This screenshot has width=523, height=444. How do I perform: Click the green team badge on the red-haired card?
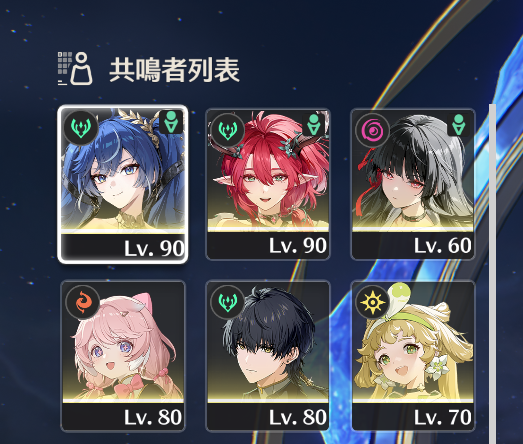tap(314, 124)
